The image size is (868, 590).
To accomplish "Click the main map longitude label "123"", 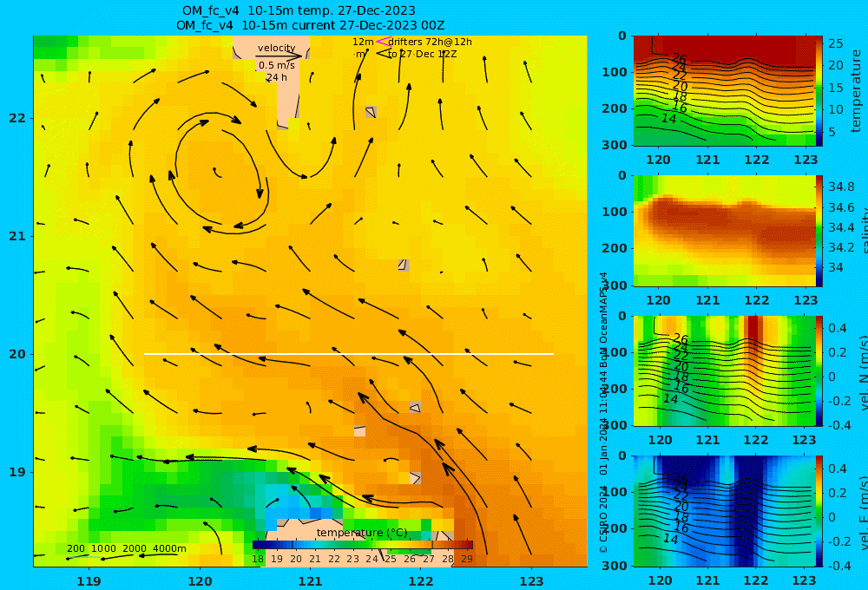I will point(531,581).
